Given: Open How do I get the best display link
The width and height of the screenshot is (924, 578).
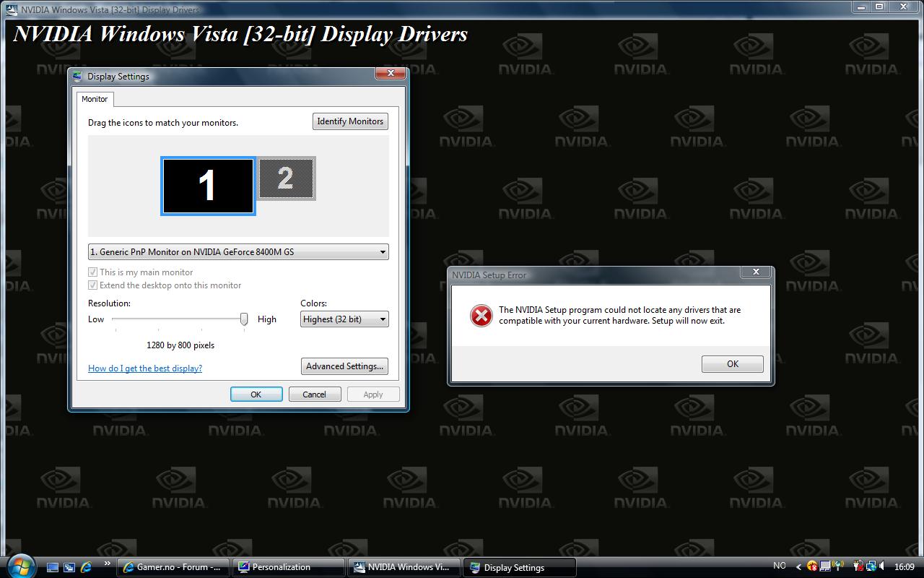Looking at the screenshot, I should pyautogui.click(x=145, y=368).
